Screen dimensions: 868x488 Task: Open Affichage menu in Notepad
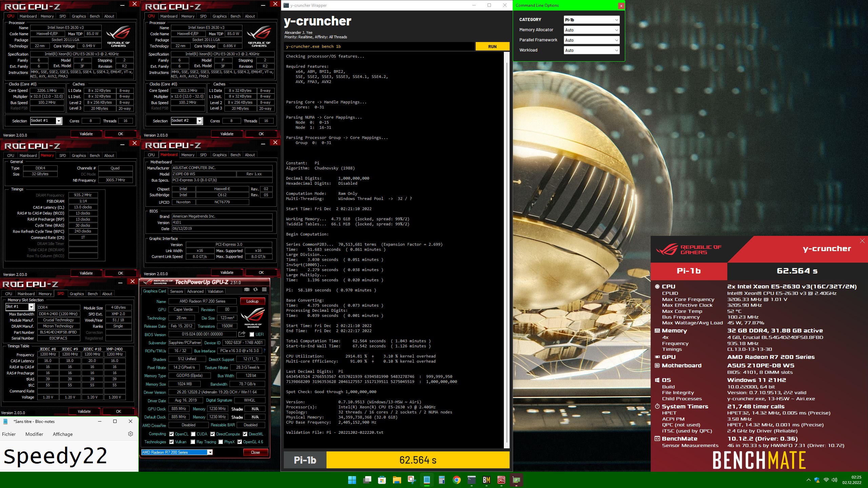point(63,434)
